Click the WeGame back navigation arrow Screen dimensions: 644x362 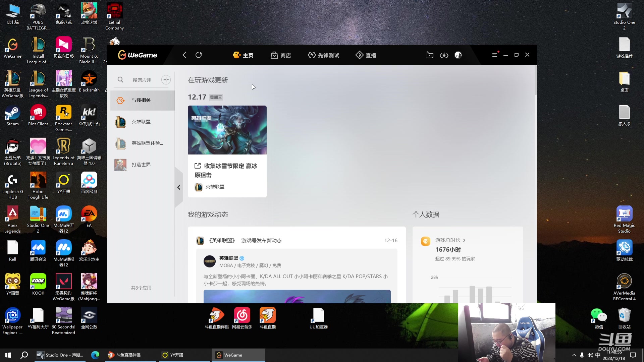(x=184, y=55)
